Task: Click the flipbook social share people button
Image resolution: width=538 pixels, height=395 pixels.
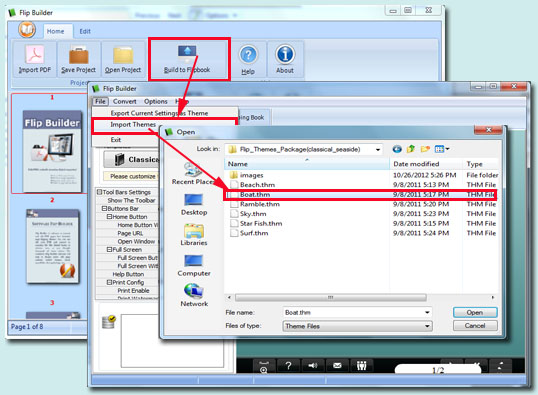Action: tap(362, 366)
